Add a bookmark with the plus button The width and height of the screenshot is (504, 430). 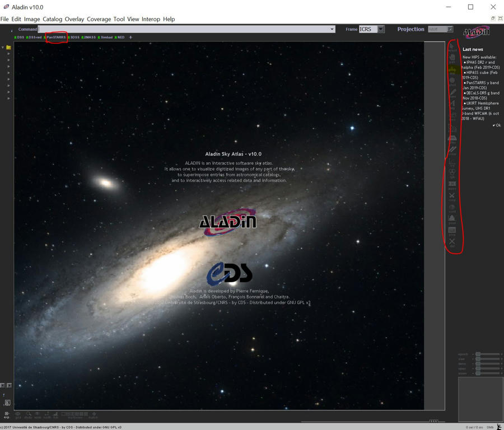(130, 38)
